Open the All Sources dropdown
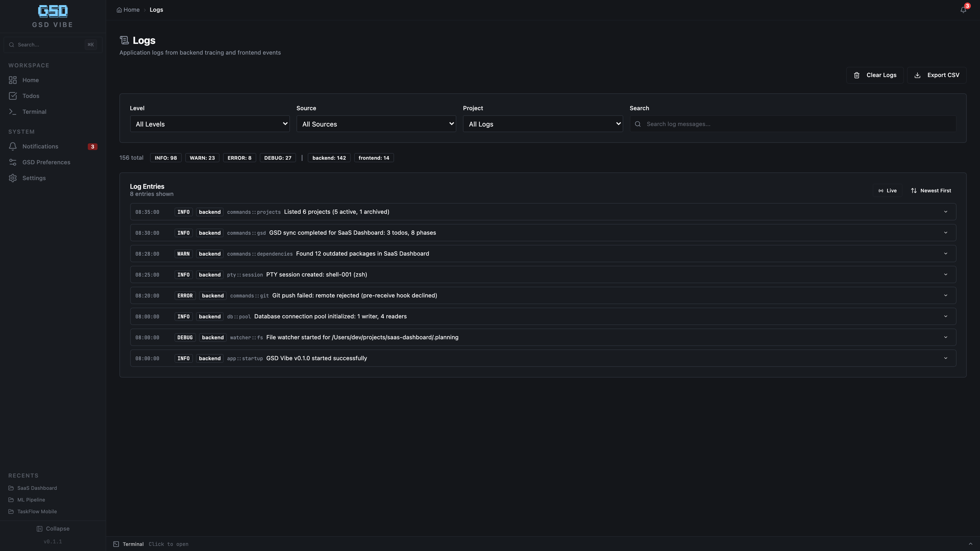 pyautogui.click(x=376, y=123)
